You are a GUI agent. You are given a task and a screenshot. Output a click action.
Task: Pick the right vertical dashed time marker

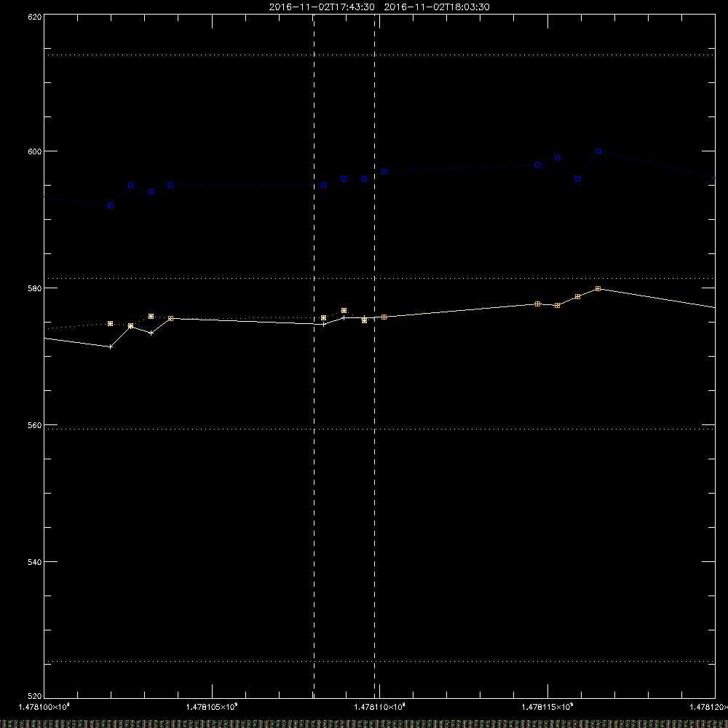click(x=375, y=356)
